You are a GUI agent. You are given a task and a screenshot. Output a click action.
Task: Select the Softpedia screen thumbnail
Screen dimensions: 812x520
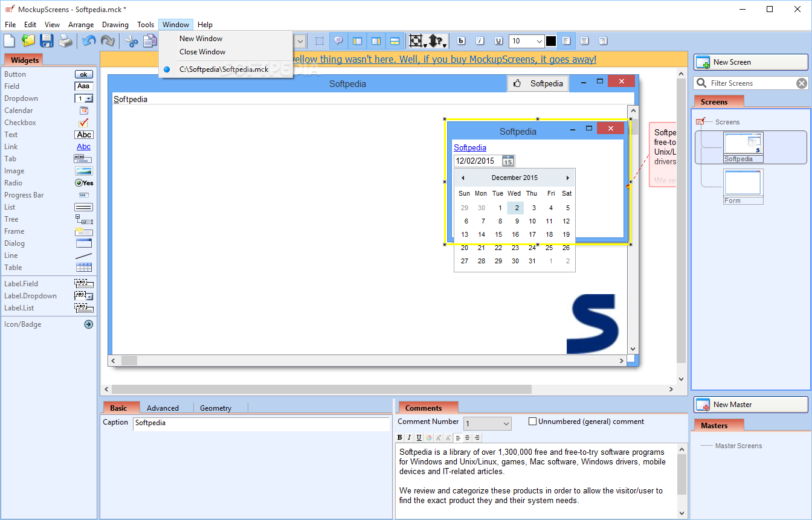click(x=743, y=147)
